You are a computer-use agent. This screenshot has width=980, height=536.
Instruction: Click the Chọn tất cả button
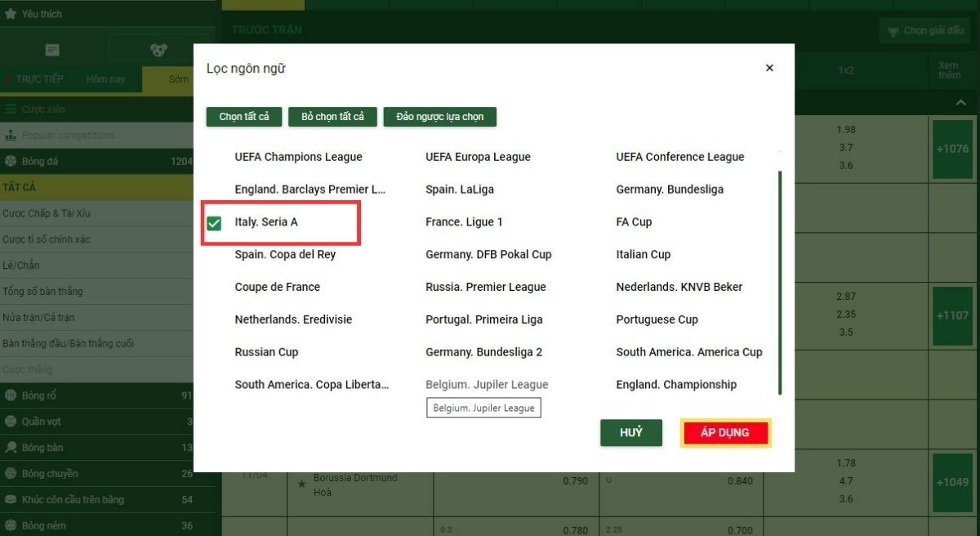point(243,117)
